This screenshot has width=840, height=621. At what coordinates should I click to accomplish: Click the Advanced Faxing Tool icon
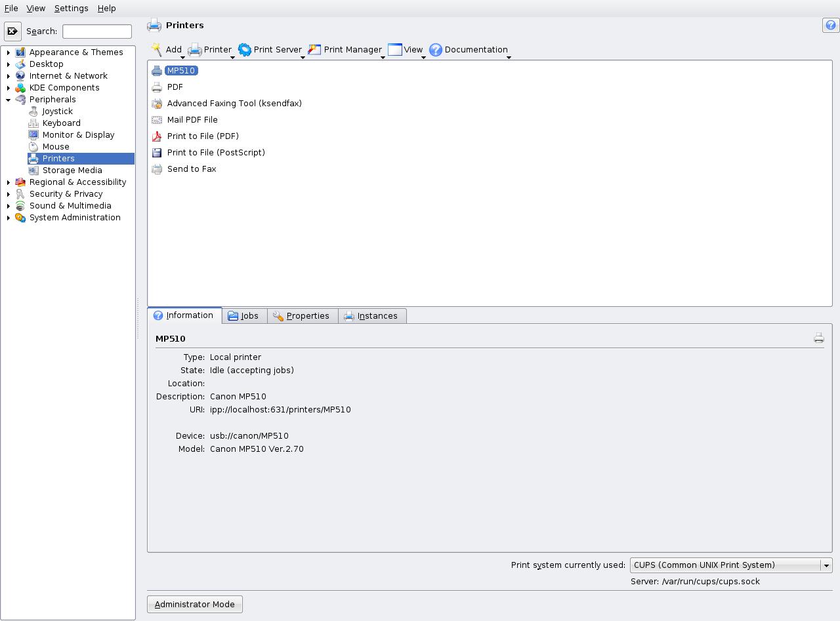coord(157,103)
